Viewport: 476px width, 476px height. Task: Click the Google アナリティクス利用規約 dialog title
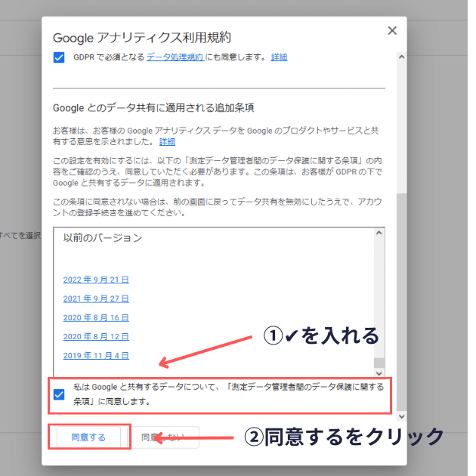pos(142,38)
